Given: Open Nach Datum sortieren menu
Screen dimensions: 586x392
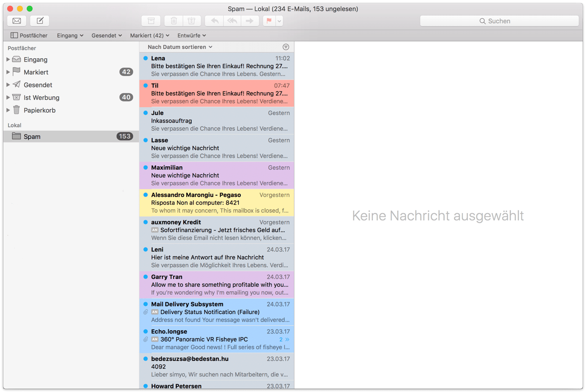Looking at the screenshot, I should coord(180,47).
